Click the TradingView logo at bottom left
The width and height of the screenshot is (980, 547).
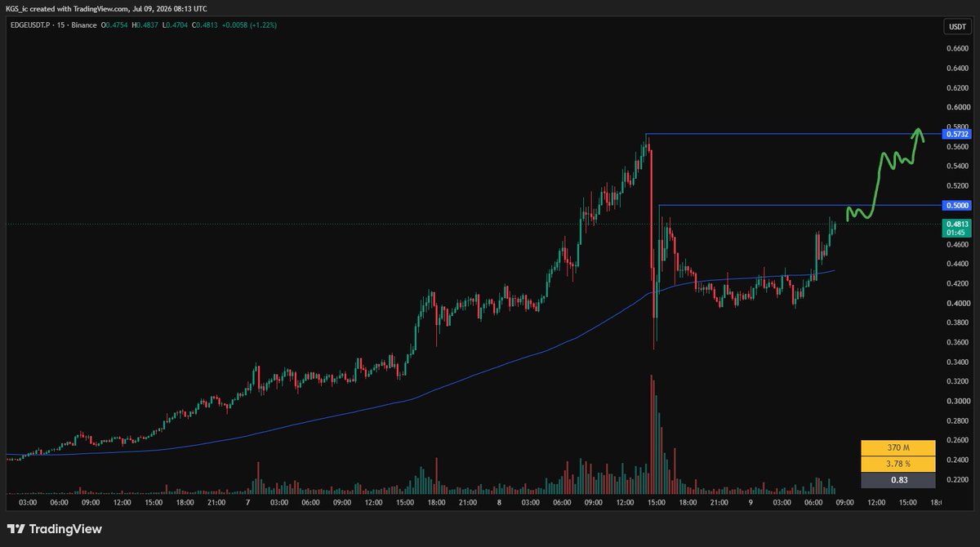(55, 529)
